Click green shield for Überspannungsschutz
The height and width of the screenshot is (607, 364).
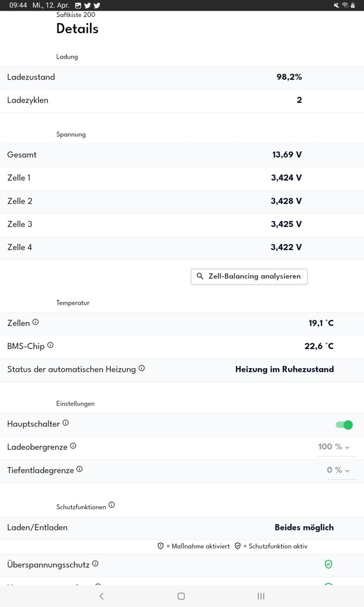[328, 564]
